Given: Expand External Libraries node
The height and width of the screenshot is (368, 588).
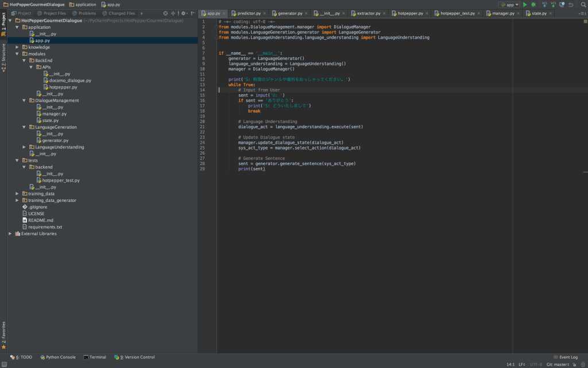Looking at the screenshot, I should (10, 233).
